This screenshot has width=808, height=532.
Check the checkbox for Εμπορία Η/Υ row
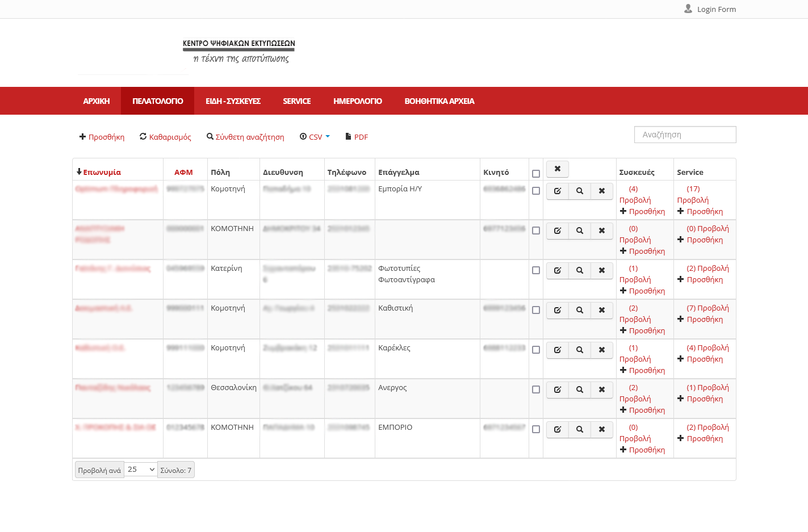pos(536,191)
